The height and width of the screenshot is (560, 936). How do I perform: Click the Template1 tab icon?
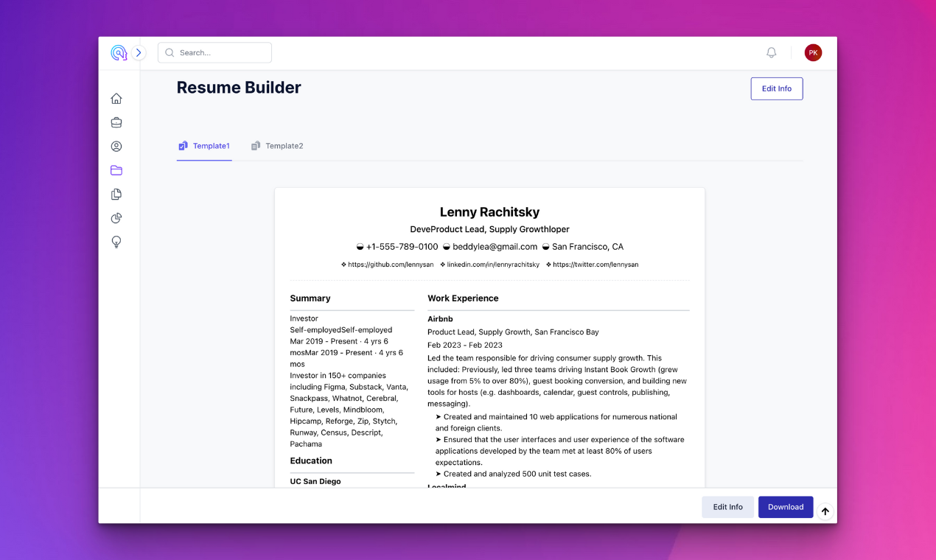[x=183, y=146]
